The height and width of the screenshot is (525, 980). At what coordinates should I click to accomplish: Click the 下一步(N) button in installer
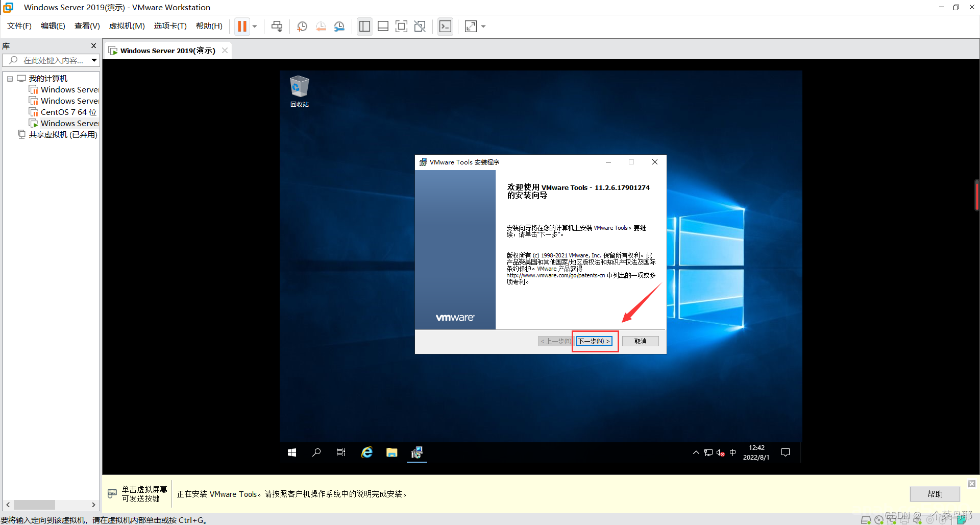click(x=594, y=341)
